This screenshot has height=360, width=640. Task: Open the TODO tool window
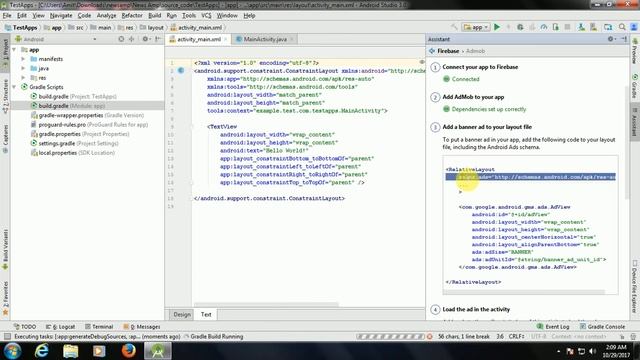coord(24,327)
